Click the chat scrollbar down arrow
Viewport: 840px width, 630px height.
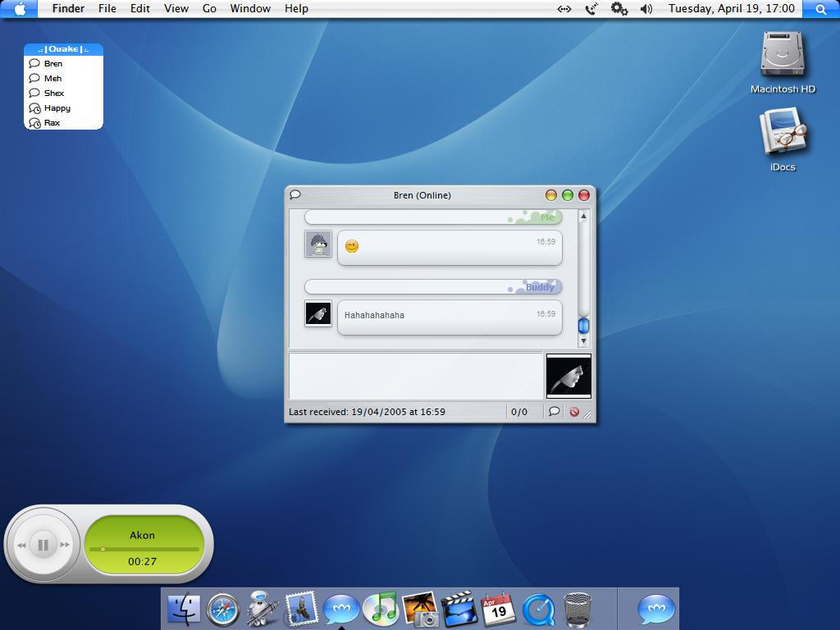coord(583,340)
